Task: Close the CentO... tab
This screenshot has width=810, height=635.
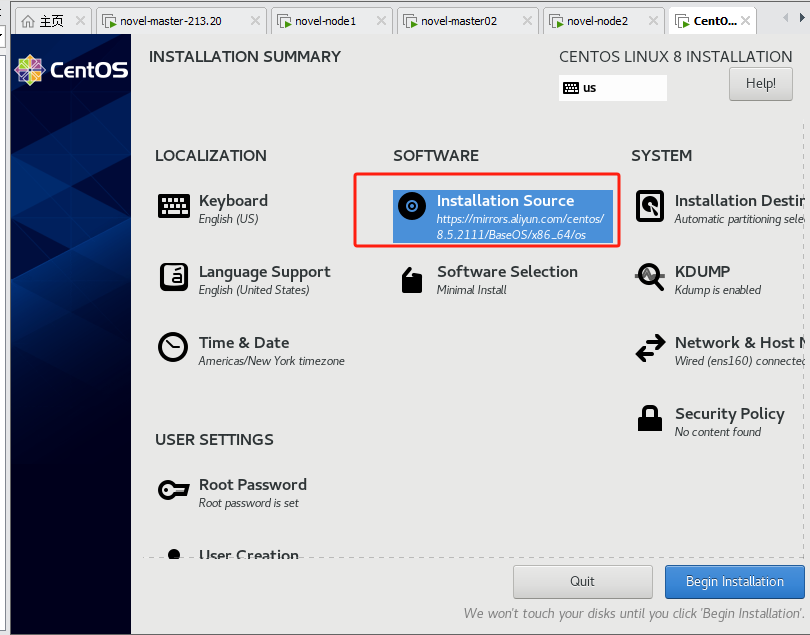Action: click(745, 21)
